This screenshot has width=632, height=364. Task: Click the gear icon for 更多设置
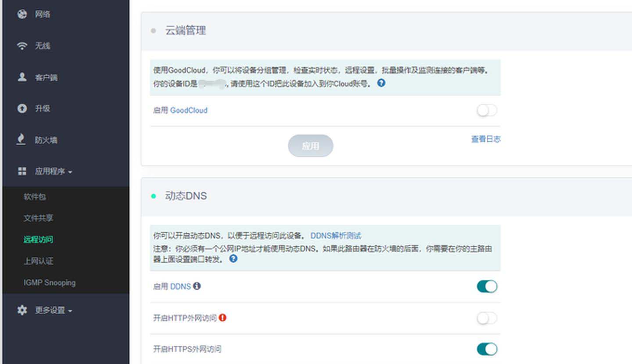[x=22, y=310]
